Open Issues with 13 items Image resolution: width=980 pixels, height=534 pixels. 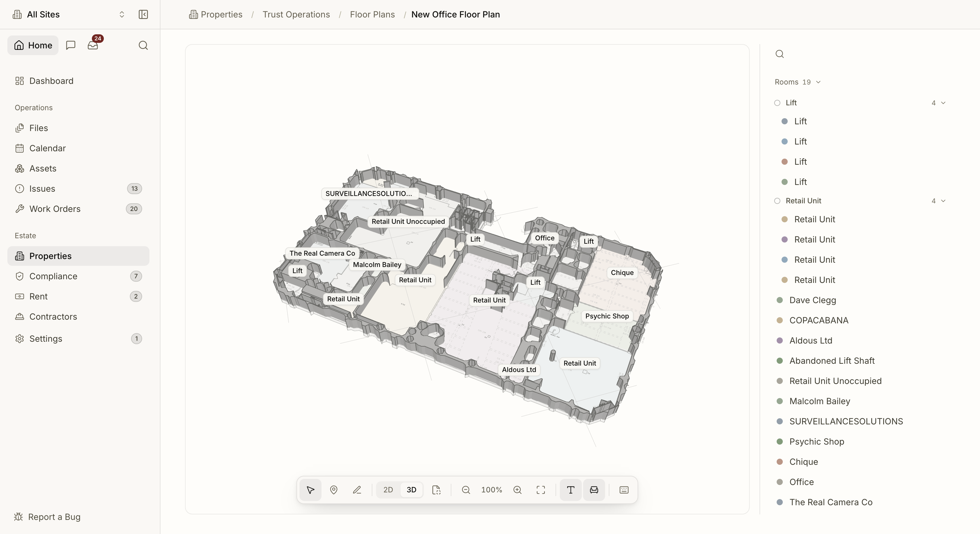coord(78,189)
